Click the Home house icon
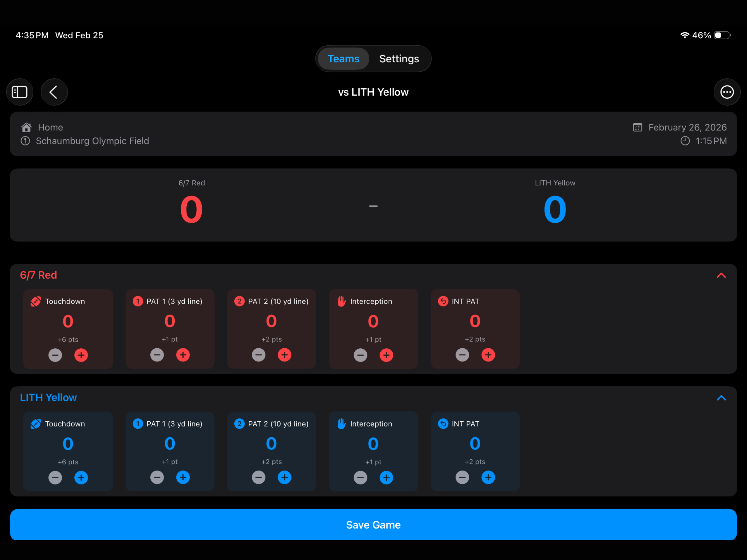 pos(26,127)
